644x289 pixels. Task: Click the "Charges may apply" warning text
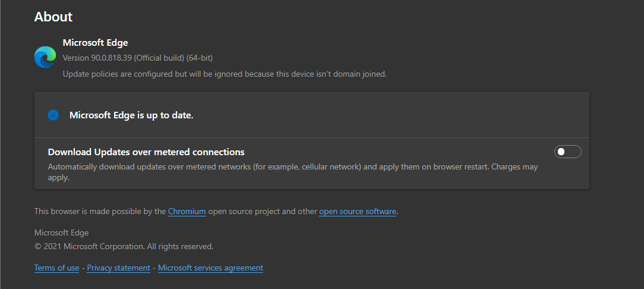coord(514,167)
